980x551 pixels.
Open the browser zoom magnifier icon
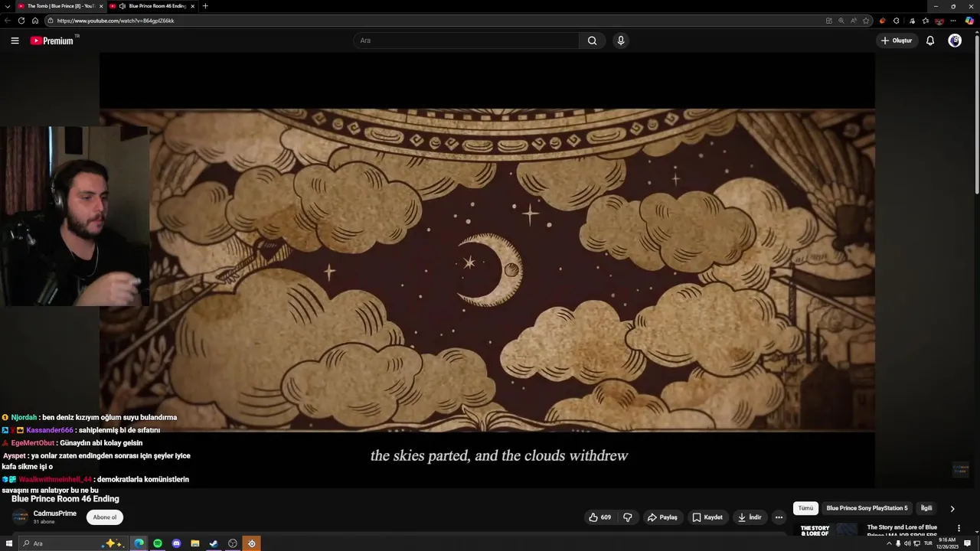tap(841, 21)
